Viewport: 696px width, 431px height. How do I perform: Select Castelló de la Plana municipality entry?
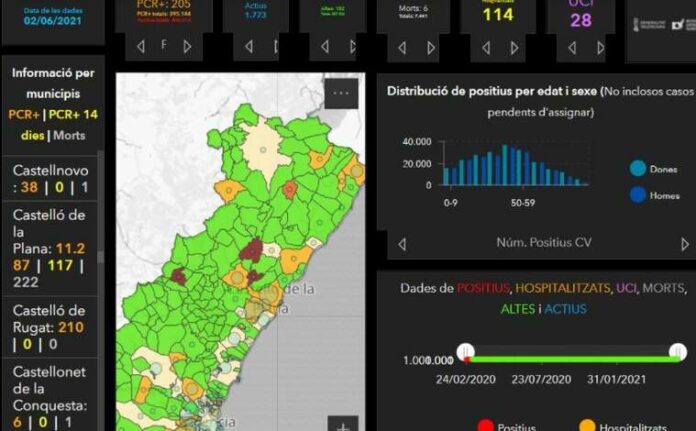(50, 250)
